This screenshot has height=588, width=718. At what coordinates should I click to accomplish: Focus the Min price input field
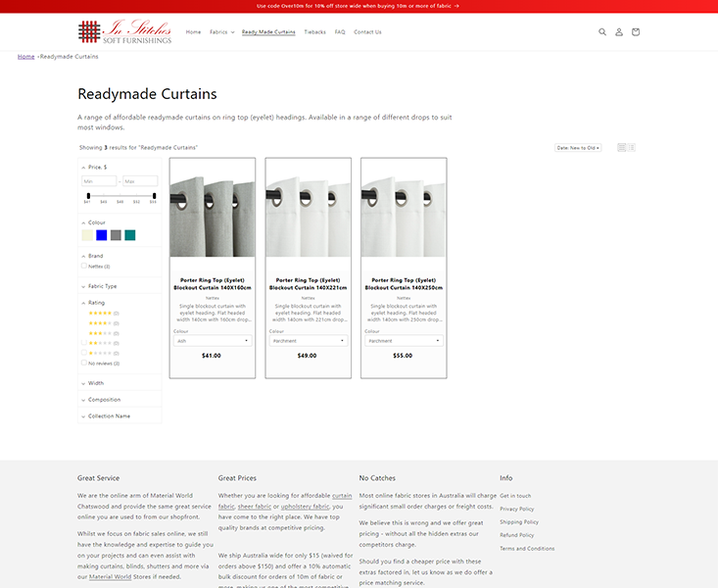coord(99,181)
